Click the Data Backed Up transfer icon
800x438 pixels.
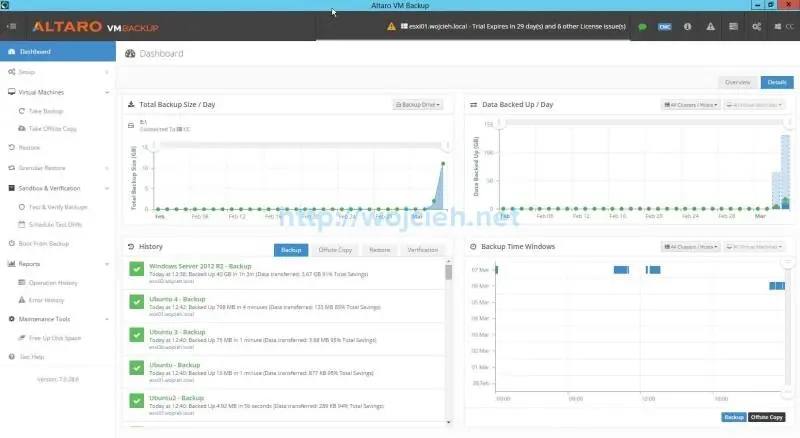coord(473,105)
